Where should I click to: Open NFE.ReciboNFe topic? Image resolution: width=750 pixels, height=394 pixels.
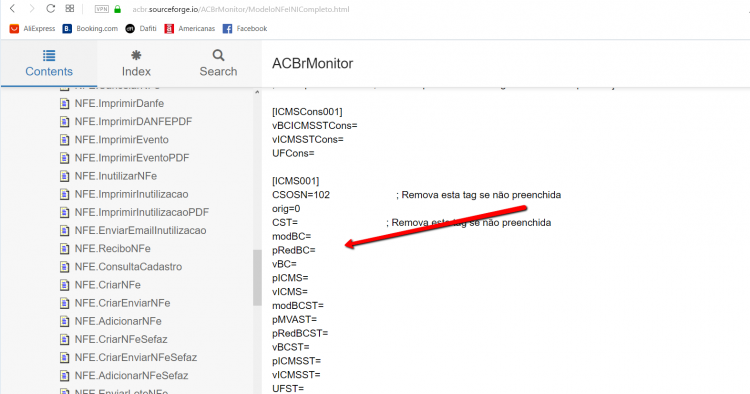[x=112, y=249]
